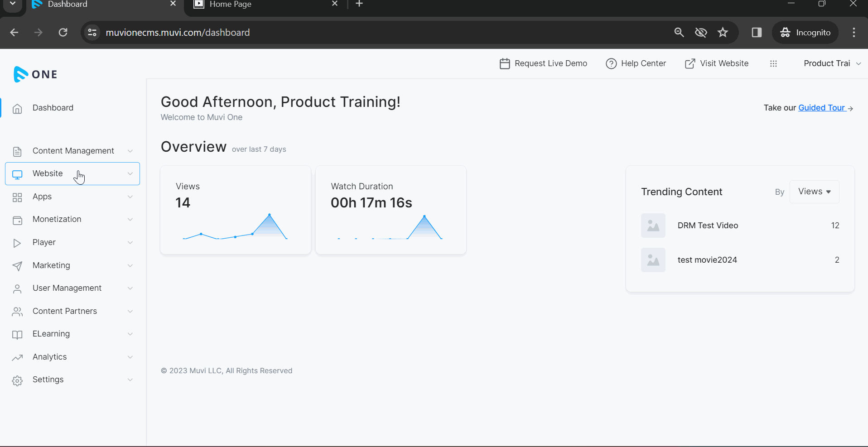Image resolution: width=868 pixels, height=447 pixels.
Task: Click the tracking protection eye icon
Action: pyautogui.click(x=701, y=33)
